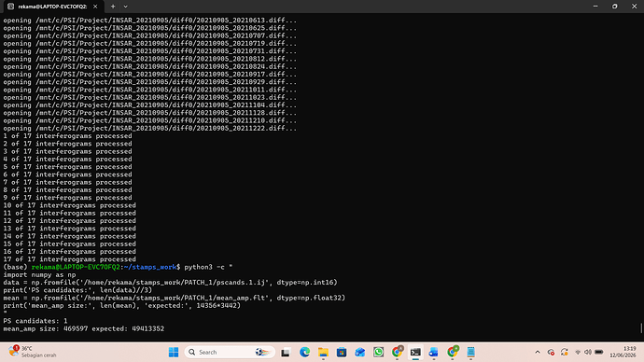Viewport: 644px width, 362px height.
Task: Click the taskbar Search box
Action: point(230,352)
